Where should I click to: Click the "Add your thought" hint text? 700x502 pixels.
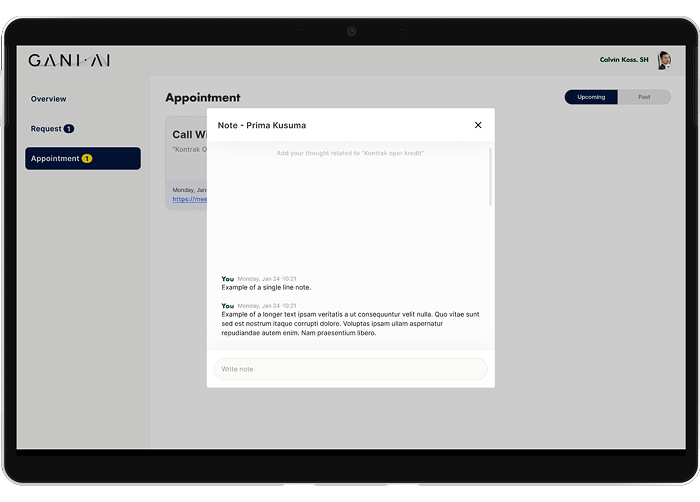(x=350, y=153)
